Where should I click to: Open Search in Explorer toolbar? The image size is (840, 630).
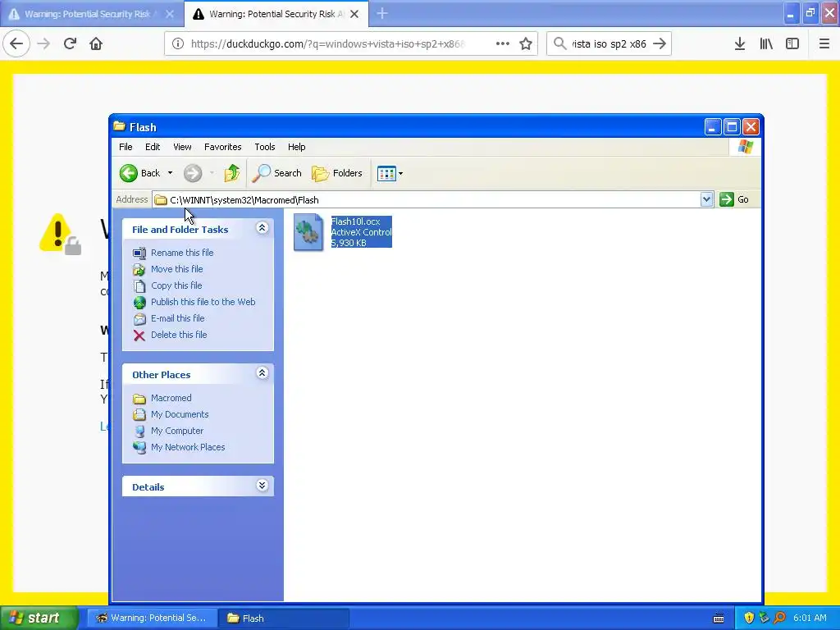(277, 173)
